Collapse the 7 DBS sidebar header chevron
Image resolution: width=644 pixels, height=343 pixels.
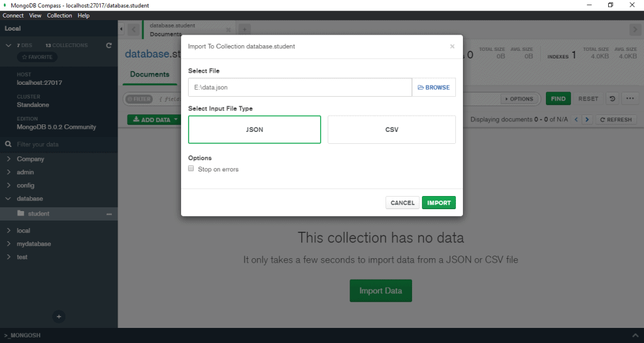(8, 45)
